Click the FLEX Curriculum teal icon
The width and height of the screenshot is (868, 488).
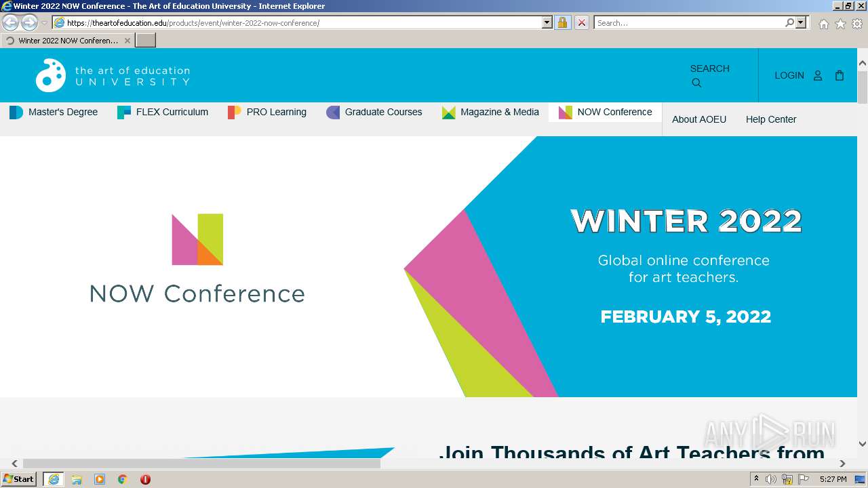click(x=124, y=113)
